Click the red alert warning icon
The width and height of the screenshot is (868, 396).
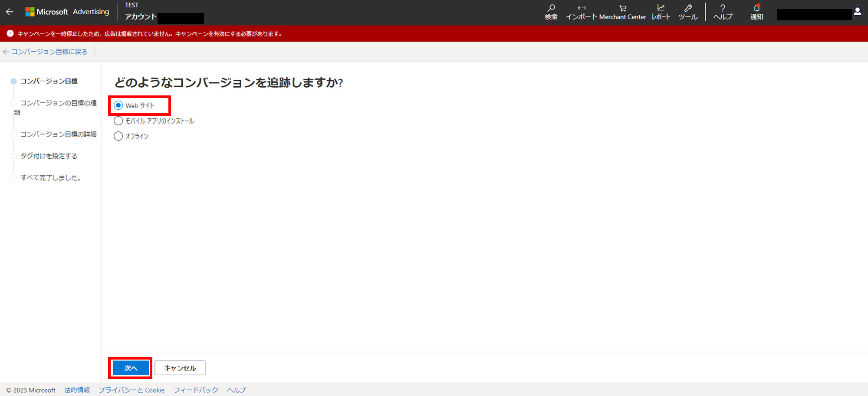10,33
